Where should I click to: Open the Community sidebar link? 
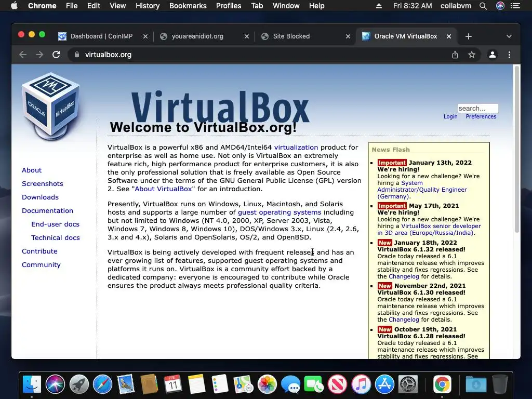(x=41, y=264)
